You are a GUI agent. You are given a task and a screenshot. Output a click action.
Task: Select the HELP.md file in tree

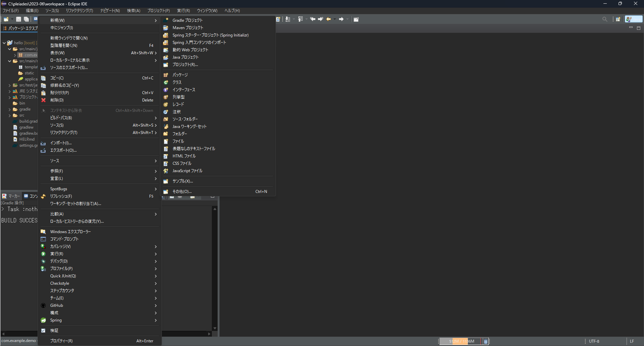(24, 140)
